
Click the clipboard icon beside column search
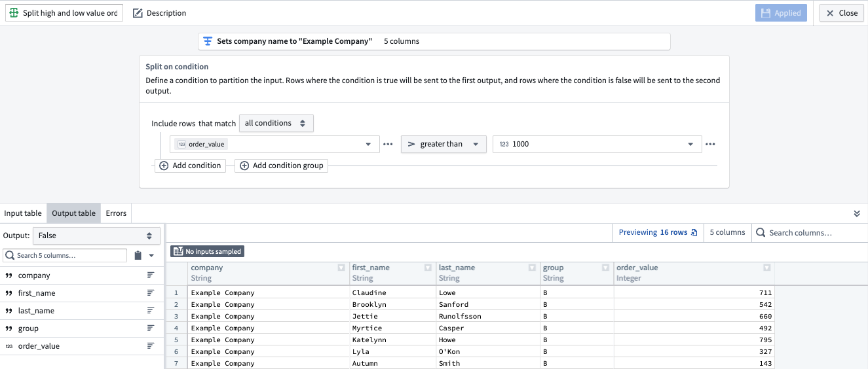[138, 256]
